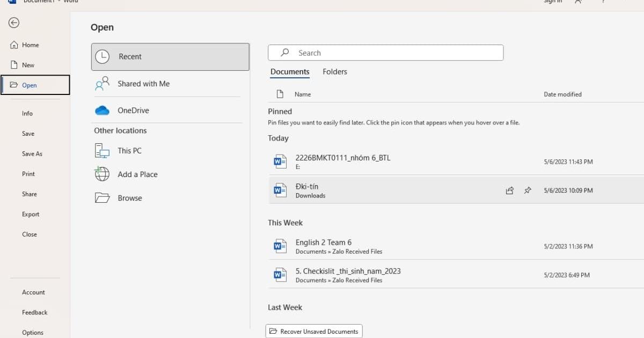This screenshot has height=338, width=644.
Task: Open 2226BMKT0111_nhóm 6_BTL document
Action: [343, 158]
